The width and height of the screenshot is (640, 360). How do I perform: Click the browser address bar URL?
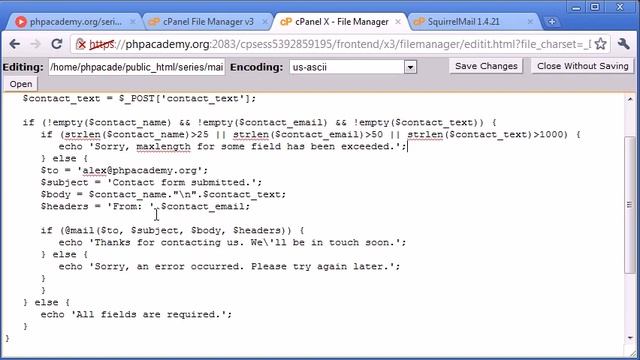click(x=340, y=44)
